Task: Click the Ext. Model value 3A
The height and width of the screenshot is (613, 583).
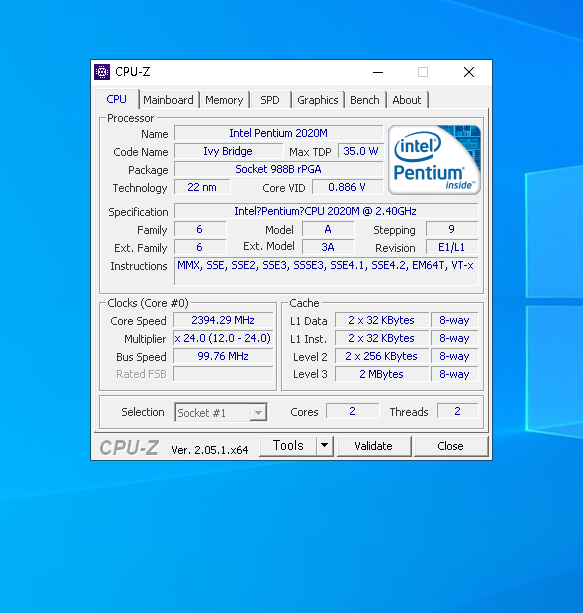Action: coord(328,247)
